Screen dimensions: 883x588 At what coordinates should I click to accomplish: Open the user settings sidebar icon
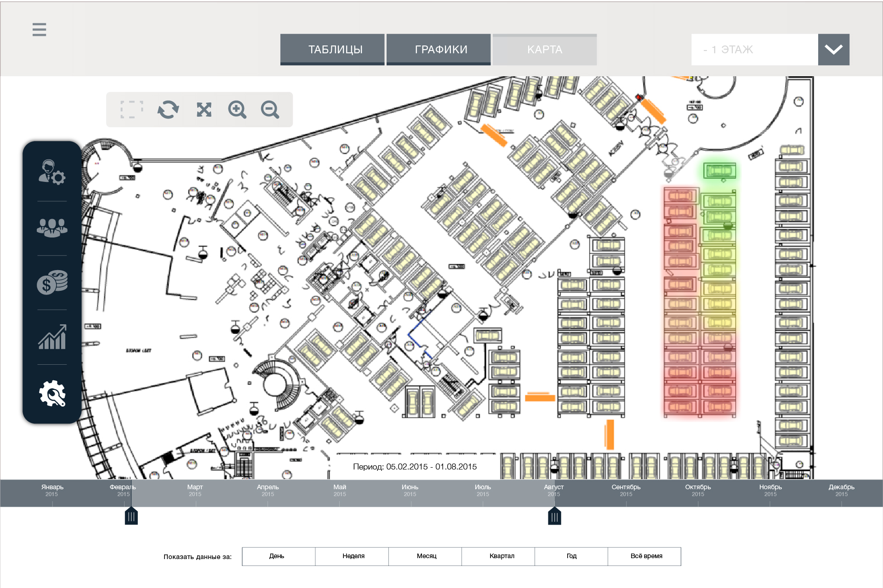pyautogui.click(x=52, y=173)
